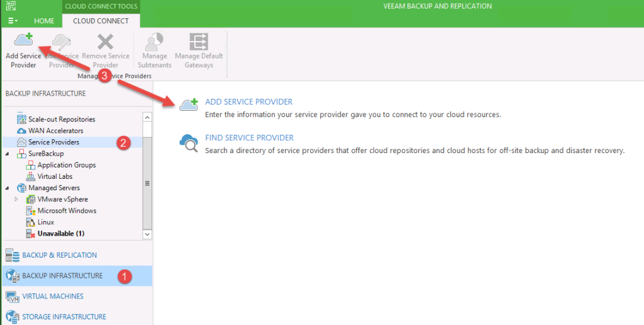Screen dimensions: 644x325
Task: Click the Virtual Machines pane icon
Action: 13,297
